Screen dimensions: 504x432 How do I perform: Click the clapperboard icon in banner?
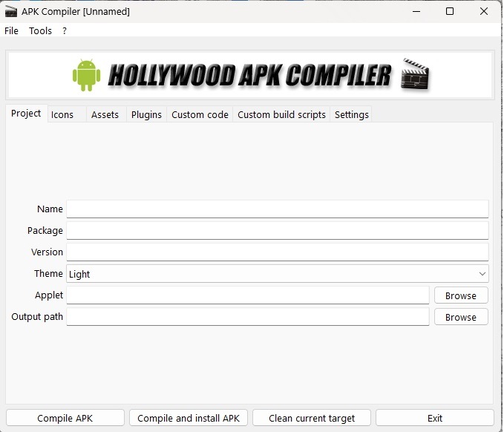coord(415,73)
